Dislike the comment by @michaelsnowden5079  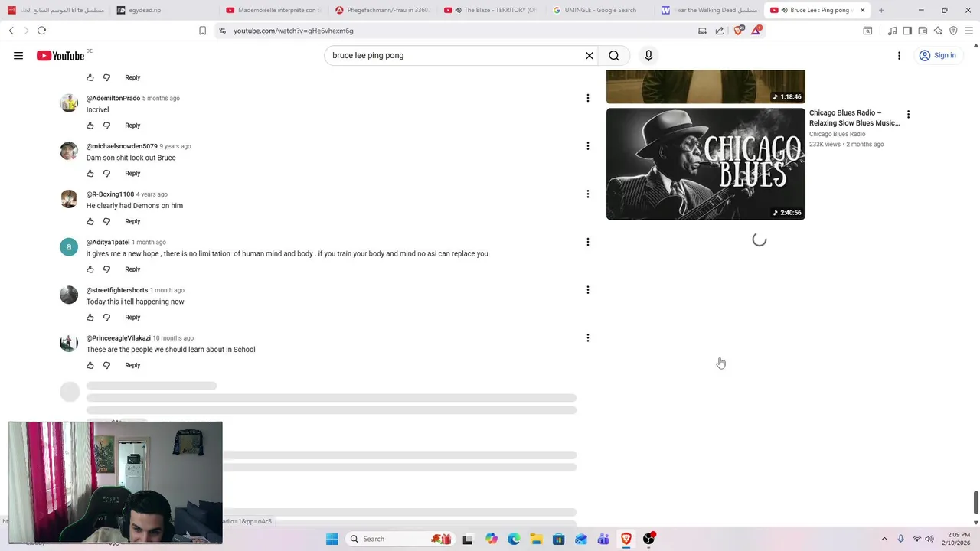pyautogui.click(x=107, y=174)
